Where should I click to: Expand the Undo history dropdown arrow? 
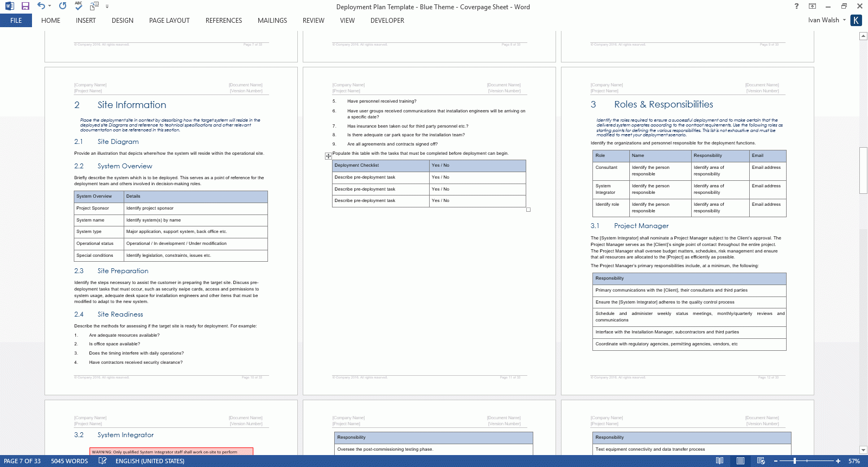pyautogui.click(x=49, y=6)
